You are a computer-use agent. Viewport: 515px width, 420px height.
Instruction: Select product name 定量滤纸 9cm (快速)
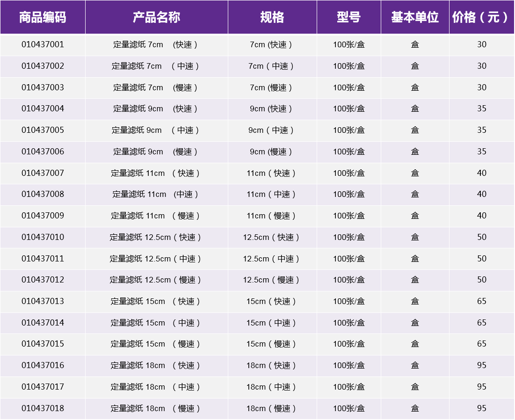click(x=155, y=109)
